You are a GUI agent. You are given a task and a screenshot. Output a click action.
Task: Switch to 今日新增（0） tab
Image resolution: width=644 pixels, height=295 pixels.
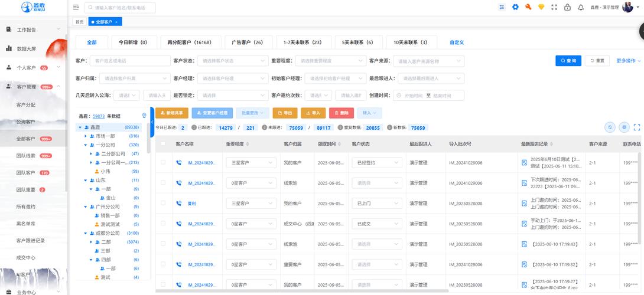click(133, 42)
